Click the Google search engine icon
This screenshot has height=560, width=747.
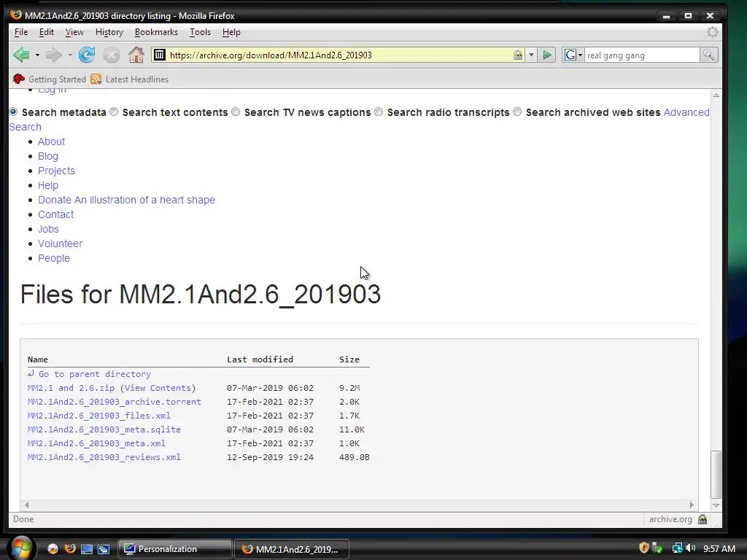(x=570, y=55)
